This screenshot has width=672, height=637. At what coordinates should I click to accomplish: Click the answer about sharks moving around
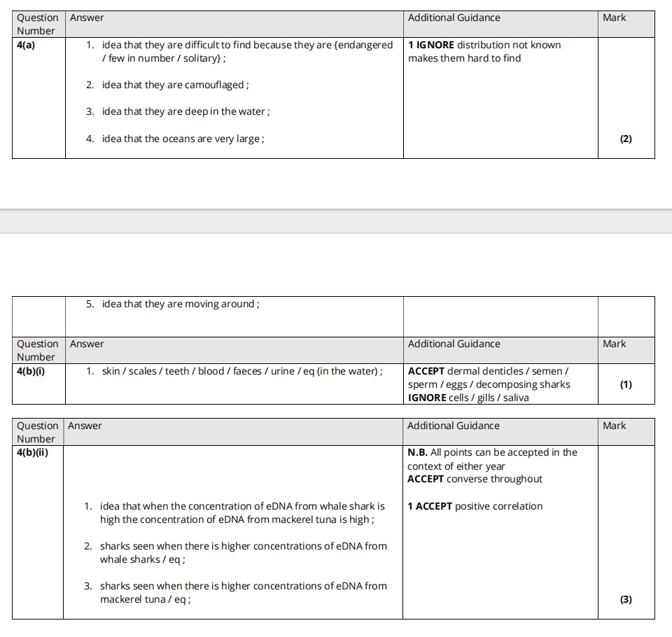(180, 304)
